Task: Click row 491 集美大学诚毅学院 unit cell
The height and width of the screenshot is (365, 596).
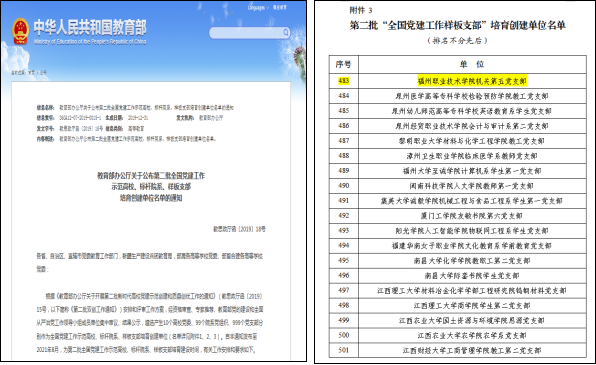Action: 472,201
